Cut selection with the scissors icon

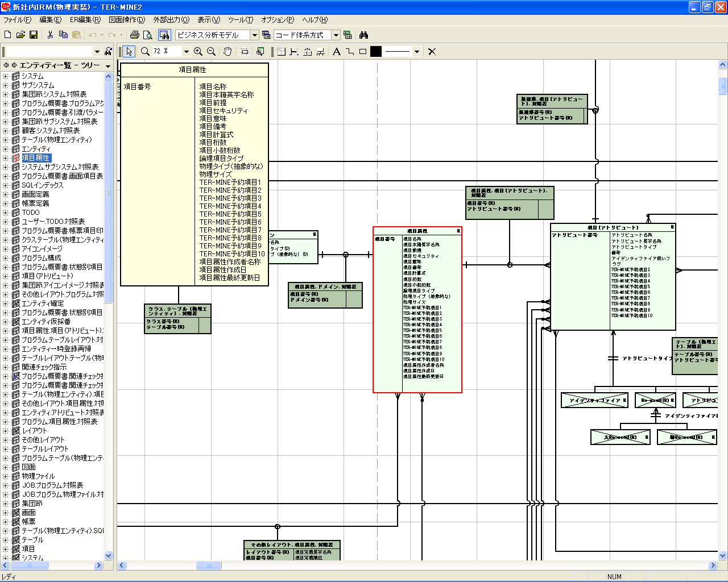click(50, 35)
